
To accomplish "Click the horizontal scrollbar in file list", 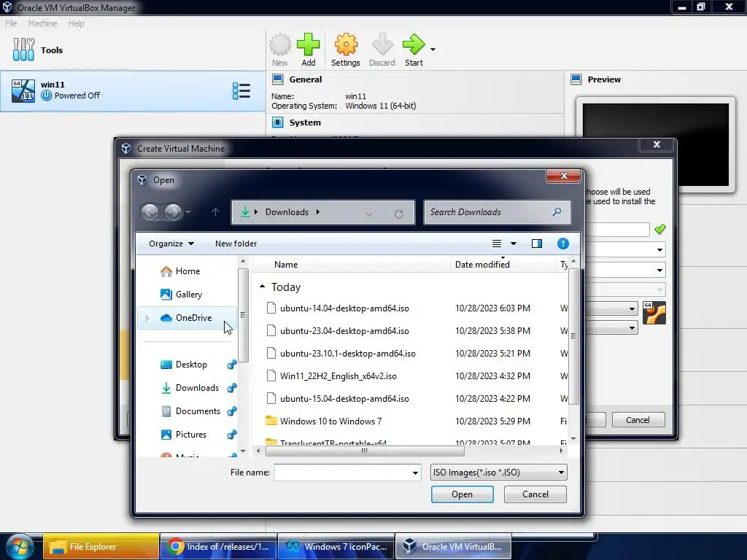I will coord(365,451).
